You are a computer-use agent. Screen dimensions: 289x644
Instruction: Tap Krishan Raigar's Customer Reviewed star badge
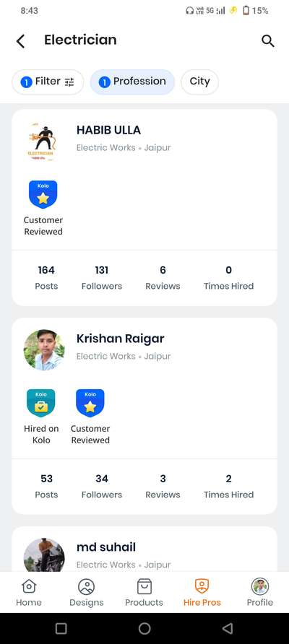coord(90,403)
